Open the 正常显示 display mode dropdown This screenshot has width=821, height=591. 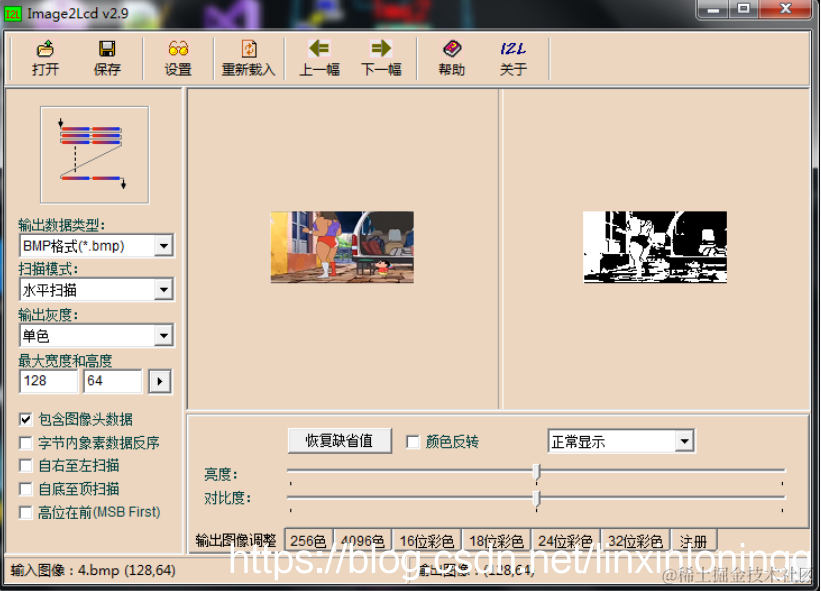coord(686,440)
